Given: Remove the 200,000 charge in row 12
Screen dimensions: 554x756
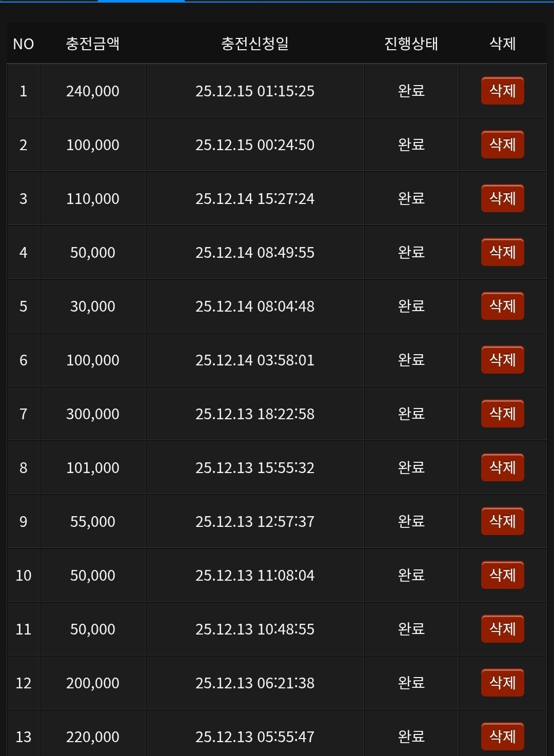Looking at the screenshot, I should click(x=502, y=683).
